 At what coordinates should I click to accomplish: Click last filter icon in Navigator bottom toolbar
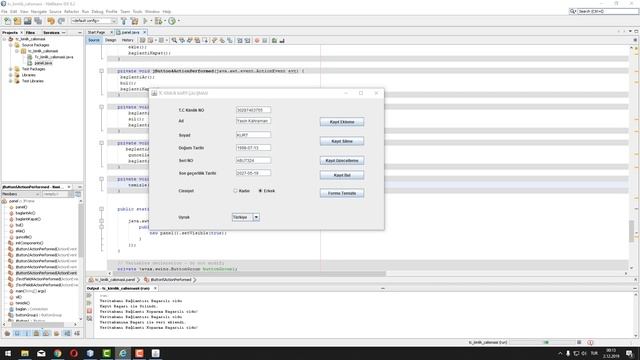77,333
